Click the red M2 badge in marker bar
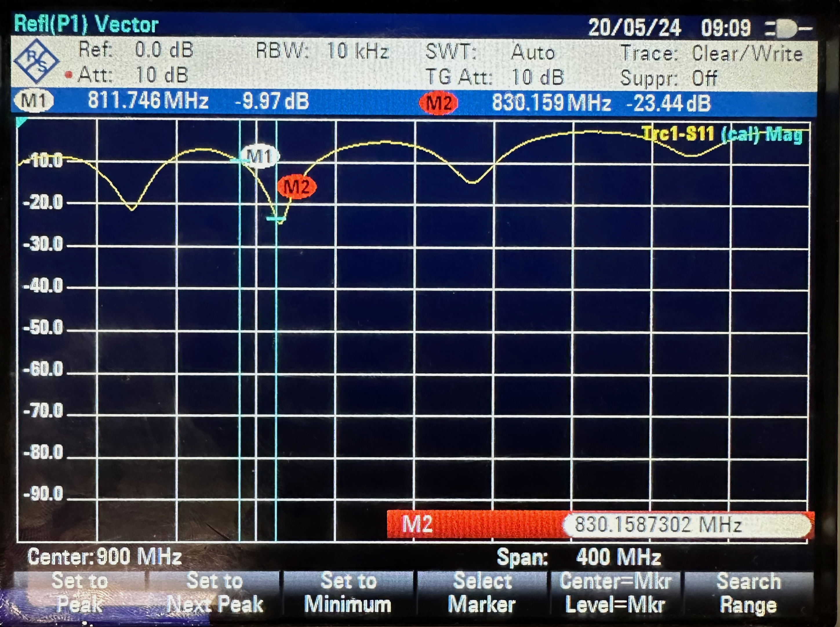This screenshot has height=627, width=840. [439, 103]
